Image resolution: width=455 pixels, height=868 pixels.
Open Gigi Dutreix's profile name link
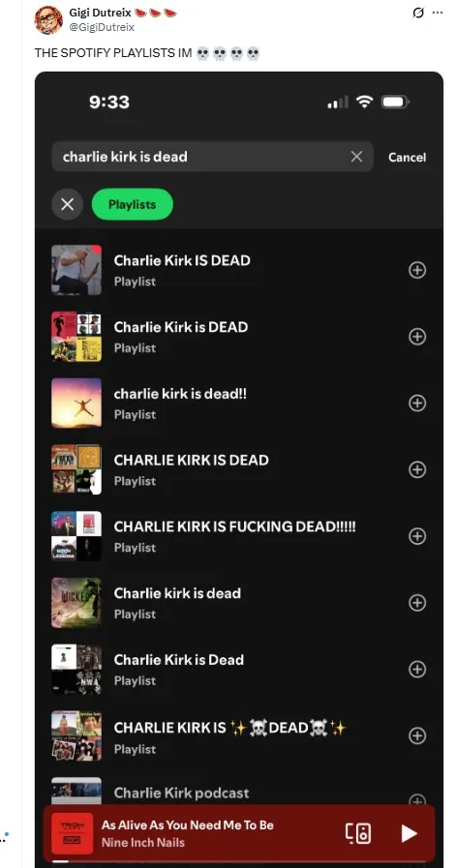pyautogui.click(x=100, y=13)
